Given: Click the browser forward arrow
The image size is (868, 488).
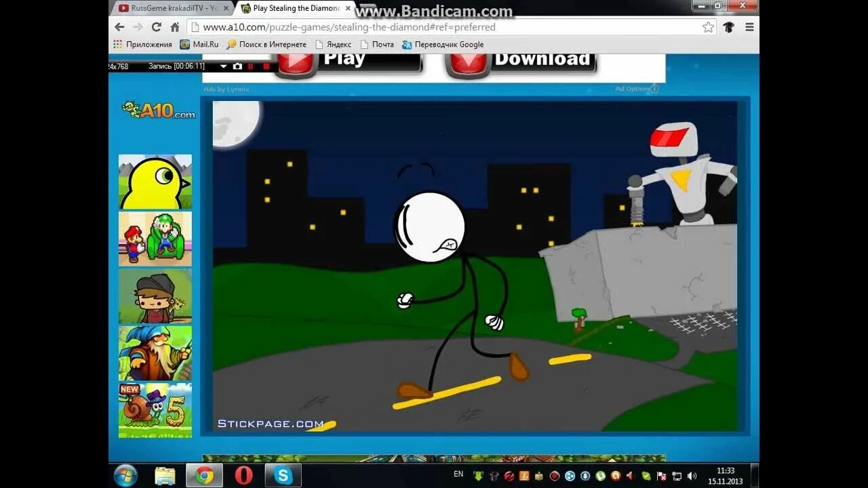Looking at the screenshot, I should coord(138,27).
